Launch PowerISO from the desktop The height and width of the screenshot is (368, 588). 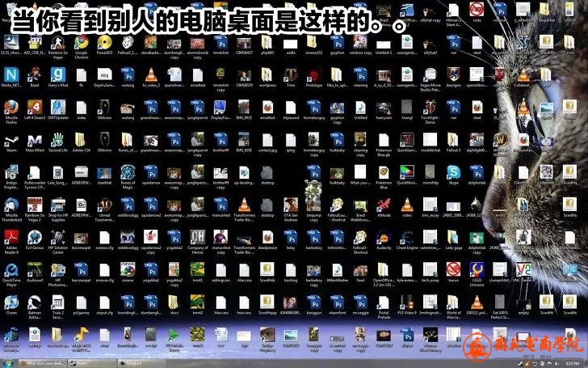[x=104, y=42]
